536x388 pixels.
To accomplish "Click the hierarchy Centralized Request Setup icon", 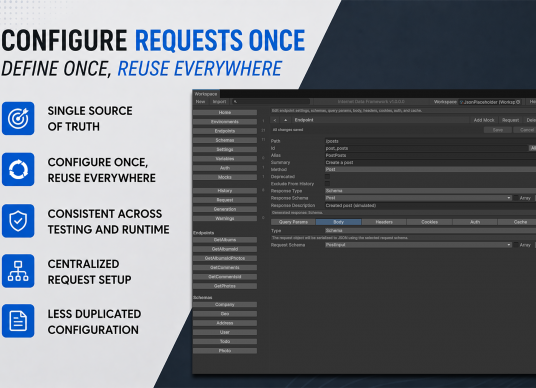I will (x=18, y=271).
